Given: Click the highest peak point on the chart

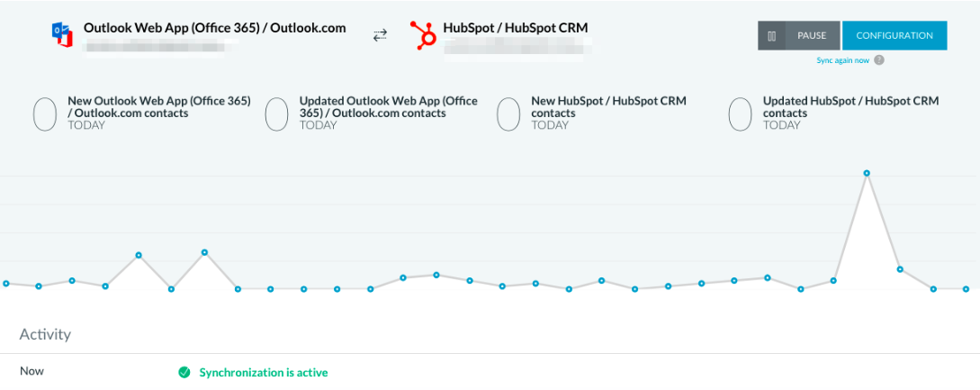Looking at the screenshot, I should tap(867, 173).
